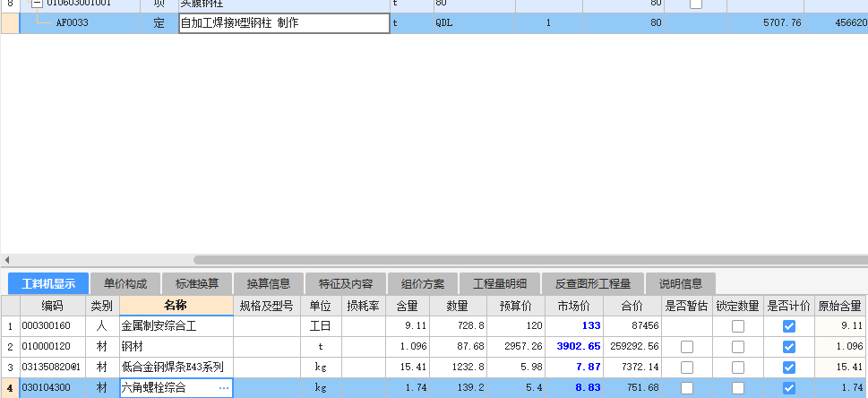The height and width of the screenshot is (398, 868).
Task: Edit the name field 自加工焊接H型钢柱 制作
Action: [x=284, y=23]
